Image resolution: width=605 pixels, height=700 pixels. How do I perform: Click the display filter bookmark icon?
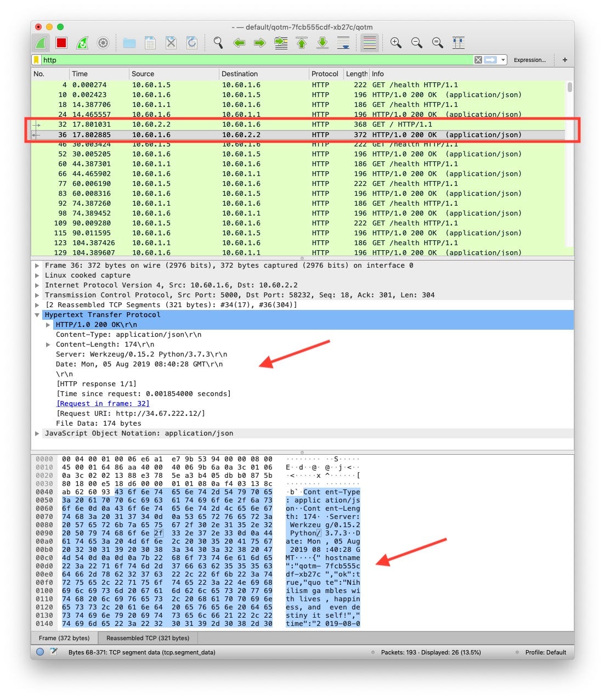pos(37,60)
